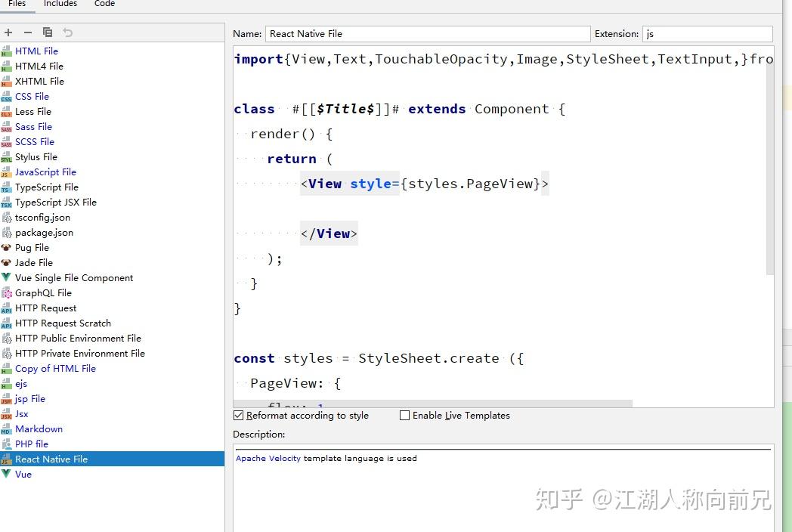Click the plus icon to create template
Screen dimensions: 792x532
[x=8, y=32]
